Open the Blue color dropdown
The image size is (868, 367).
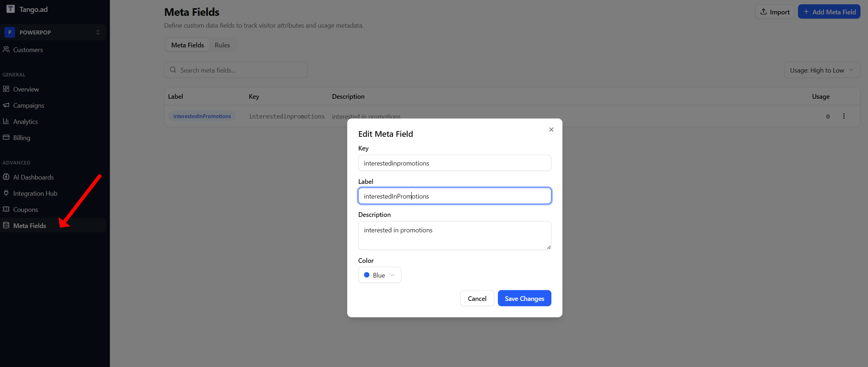coord(379,275)
